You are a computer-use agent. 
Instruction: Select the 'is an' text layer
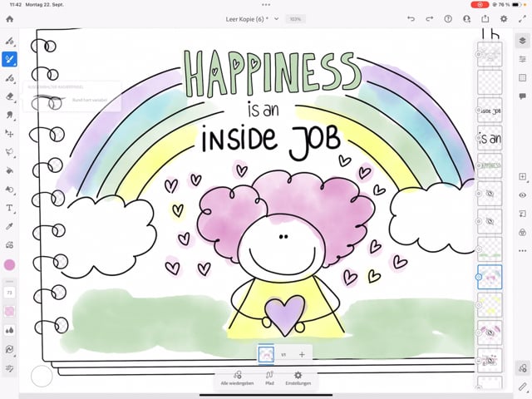click(490, 138)
